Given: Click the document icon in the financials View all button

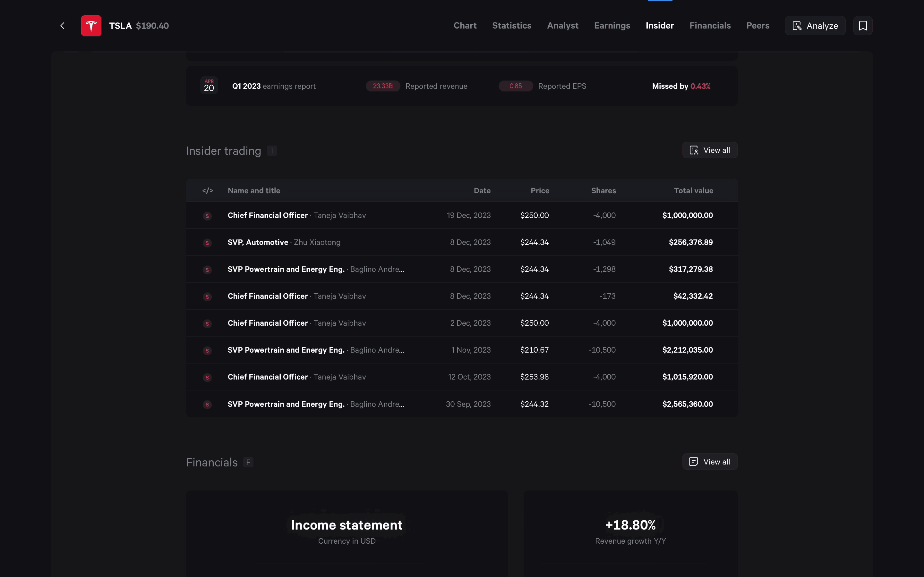Looking at the screenshot, I should pos(693,461).
